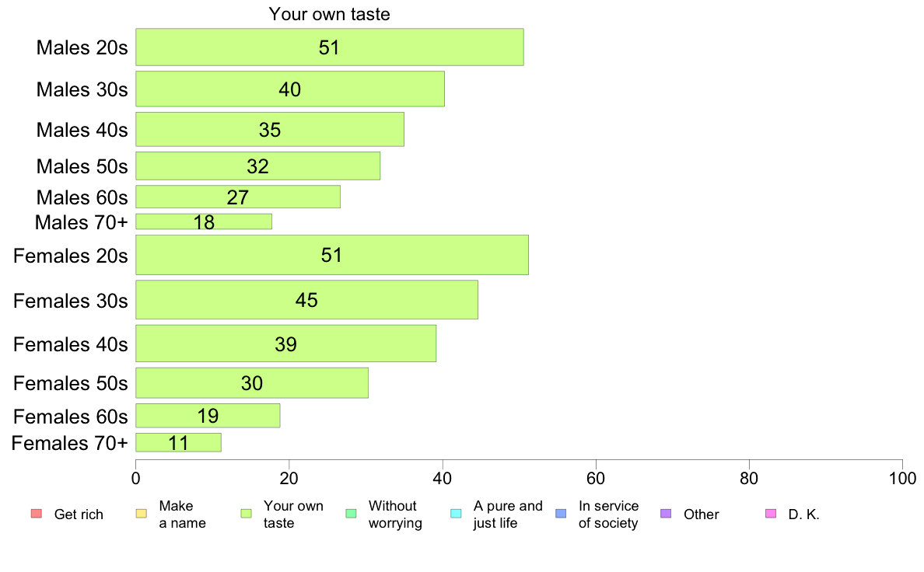Click the Your own taste chart title
This screenshot has width=924, height=572.
(330, 14)
